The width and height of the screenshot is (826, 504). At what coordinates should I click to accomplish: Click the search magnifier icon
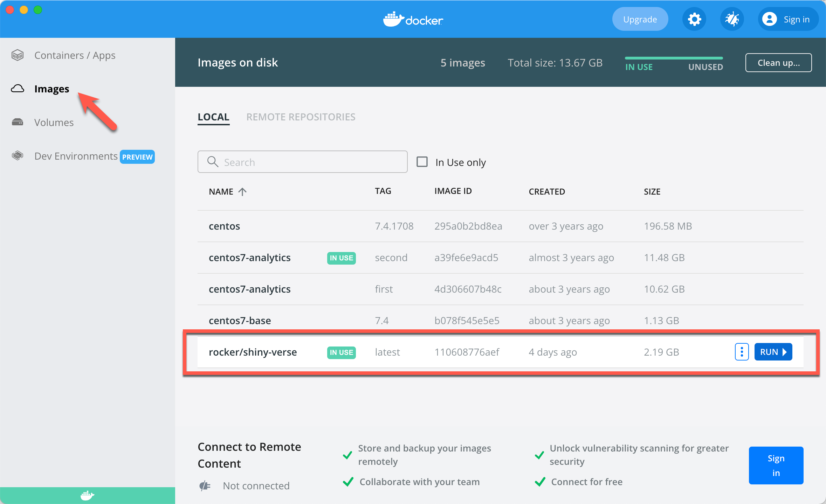coord(213,162)
